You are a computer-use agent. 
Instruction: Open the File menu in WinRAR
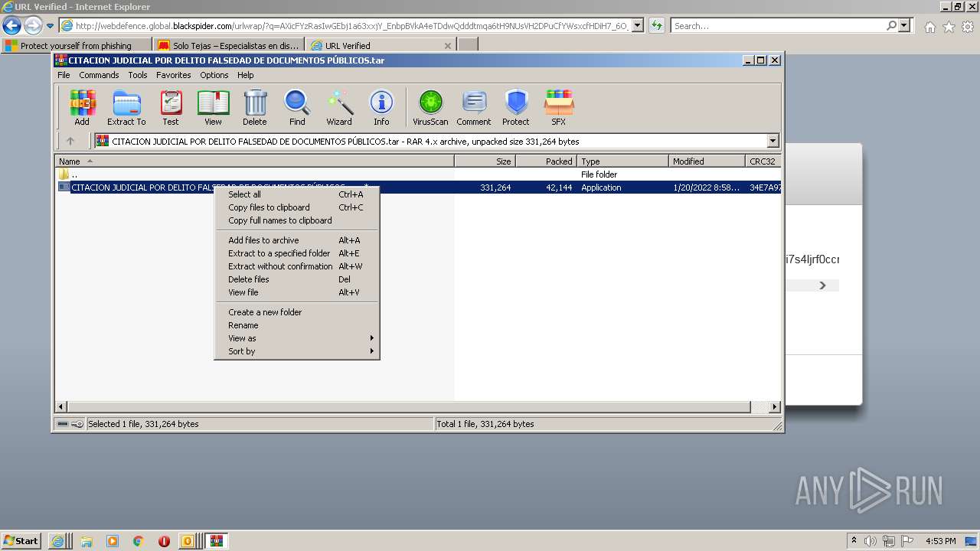point(64,75)
